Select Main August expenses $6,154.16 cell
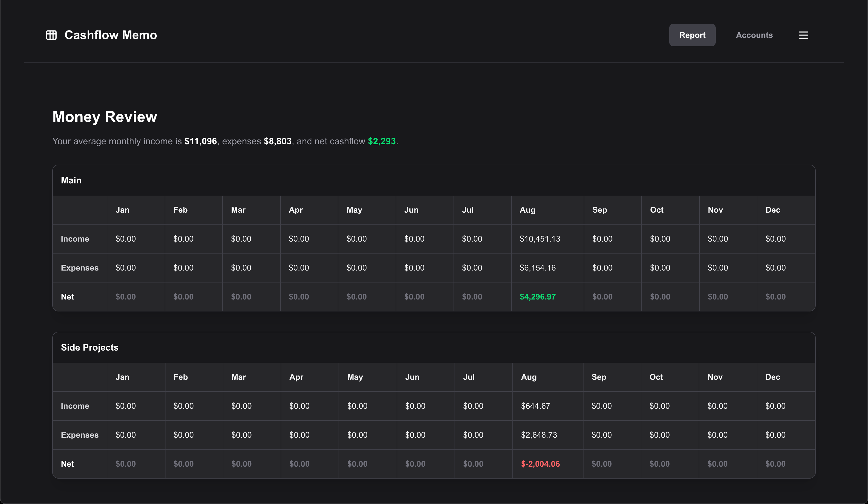 coord(537,268)
